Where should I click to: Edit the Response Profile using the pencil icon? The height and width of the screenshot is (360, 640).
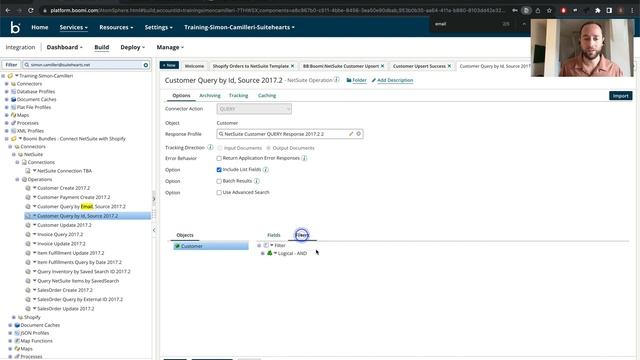[x=351, y=134]
